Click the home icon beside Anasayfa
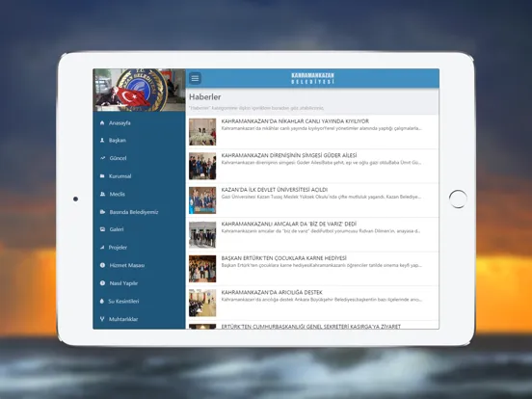Screen dimensions: 532x399 (x=102, y=122)
